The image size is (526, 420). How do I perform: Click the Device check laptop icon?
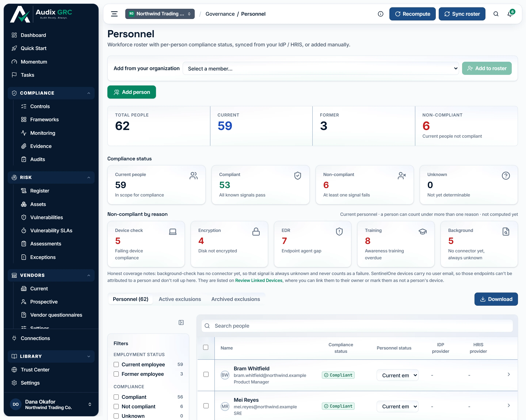(x=173, y=232)
